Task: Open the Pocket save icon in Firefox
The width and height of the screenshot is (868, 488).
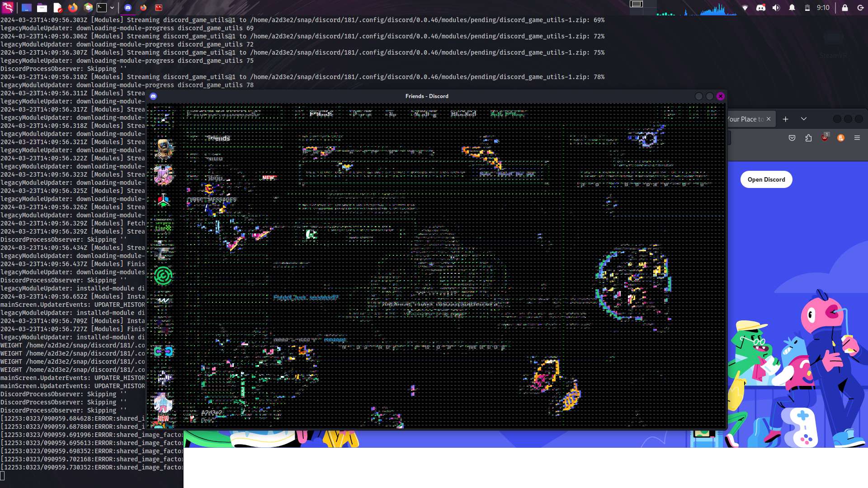Action: [792, 138]
